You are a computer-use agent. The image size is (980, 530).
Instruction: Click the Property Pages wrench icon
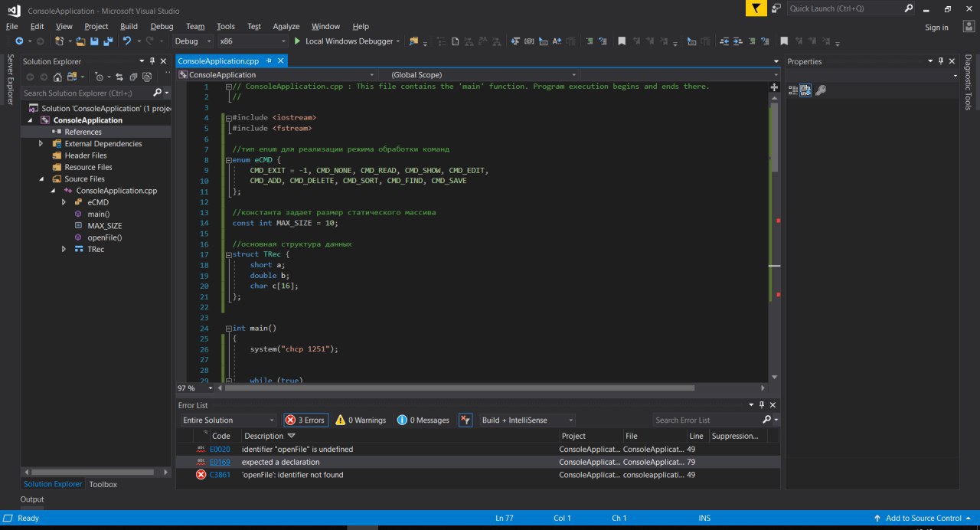tap(821, 90)
